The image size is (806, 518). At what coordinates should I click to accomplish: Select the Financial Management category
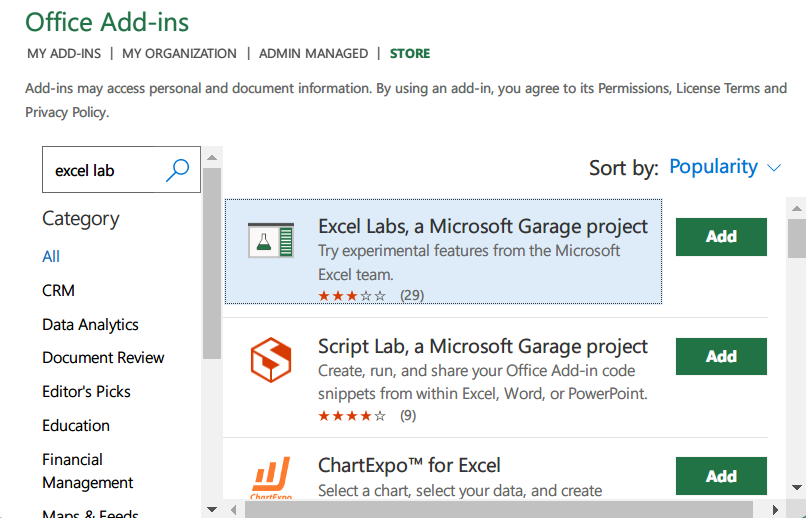88,471
